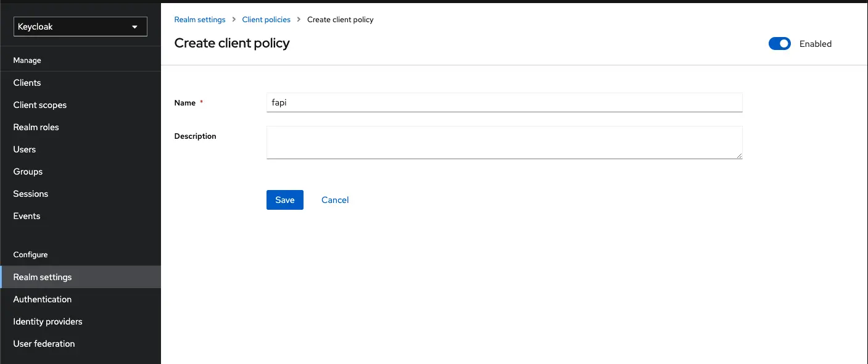Image resolution: width=868 pixels, height=364 pixels.
Task: Click the Name field containing fapi
Action: pyautogui.click(x=504, y=102)
